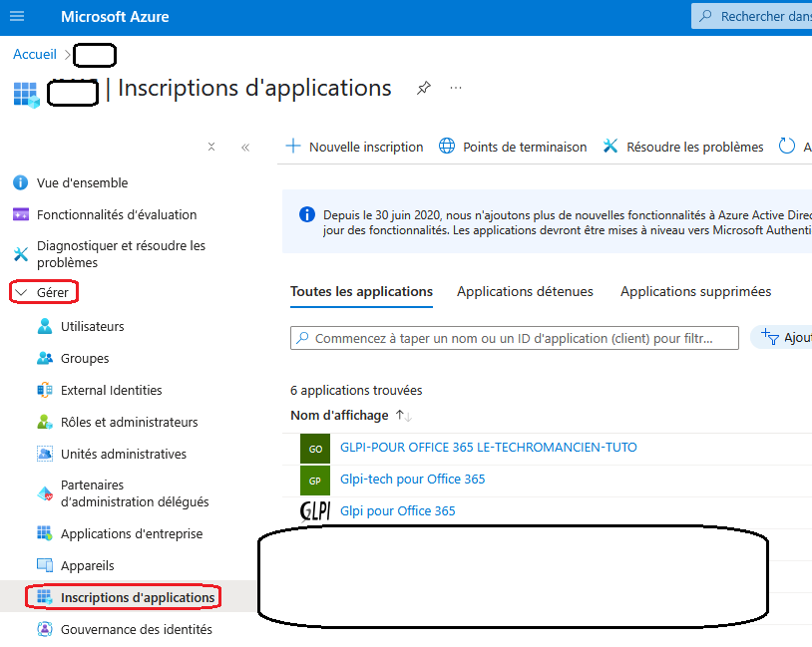Open Groupes
Image resolution: width=812 pixels, height=647 pixels.
pos(85,359)
